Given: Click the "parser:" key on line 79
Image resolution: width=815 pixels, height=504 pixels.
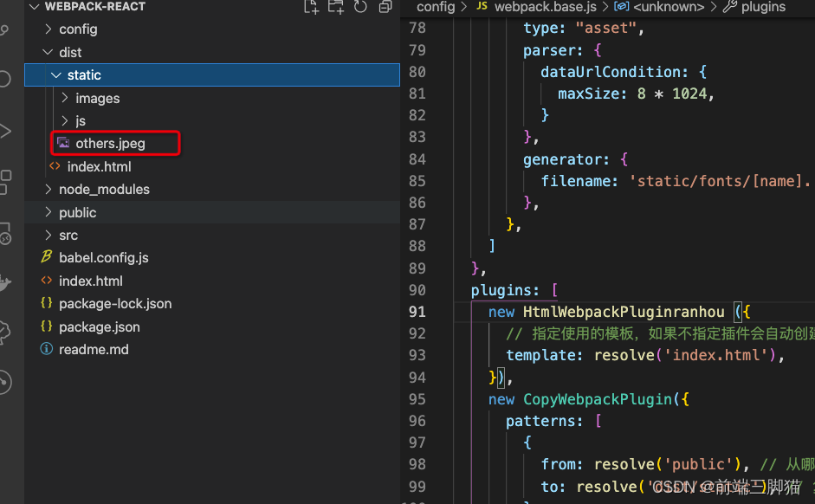Looking at the screenshot, I should [553, 50].
